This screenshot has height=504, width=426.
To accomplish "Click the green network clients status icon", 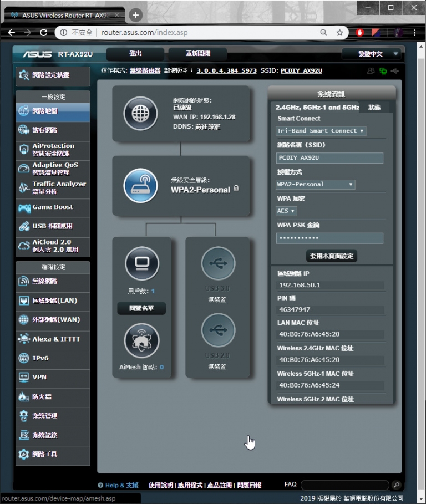I will coord(383,71).
